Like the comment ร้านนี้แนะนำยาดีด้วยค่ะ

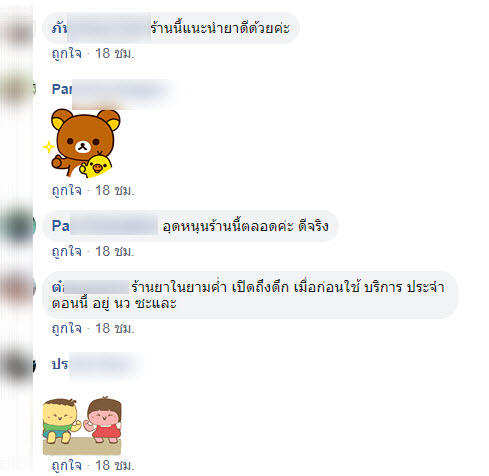[67, 53]
